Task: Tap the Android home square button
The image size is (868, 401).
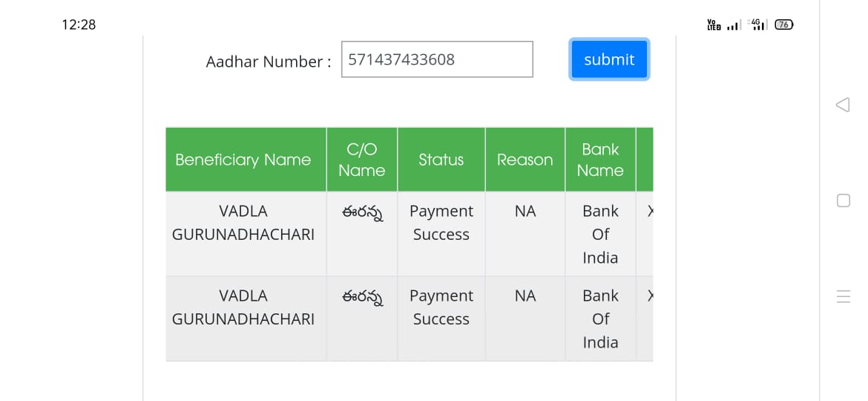Action: click(843, 200)
